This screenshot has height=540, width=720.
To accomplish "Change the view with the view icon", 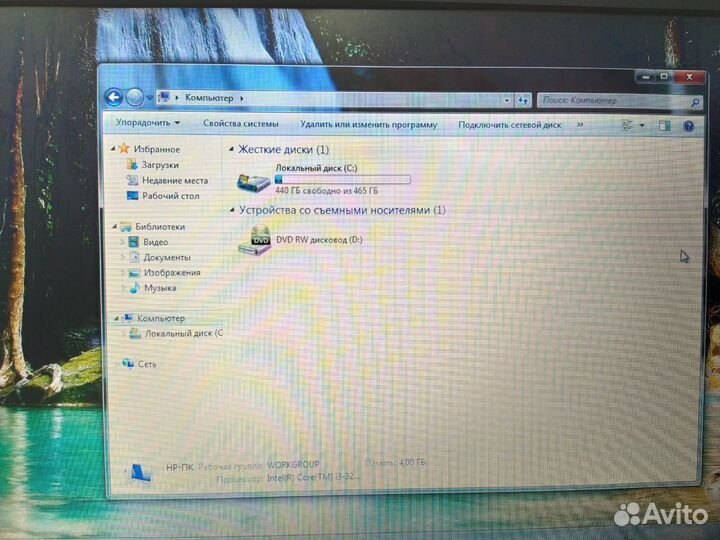I will point(627,125).
